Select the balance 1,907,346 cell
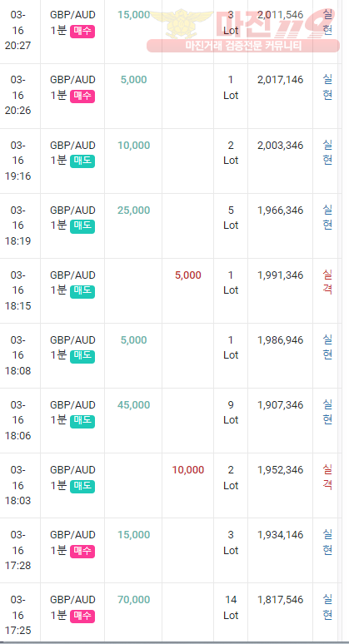 pos(281,405)
